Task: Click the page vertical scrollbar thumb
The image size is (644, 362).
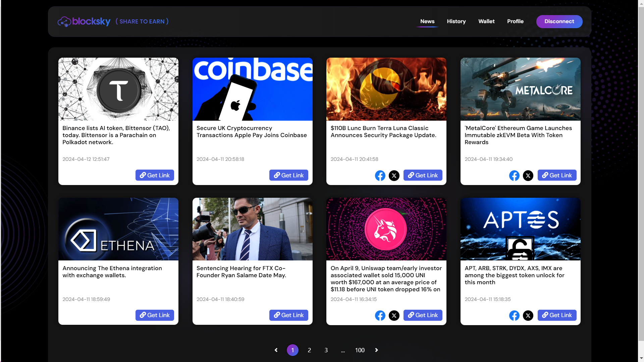Action: pos(641,173)
